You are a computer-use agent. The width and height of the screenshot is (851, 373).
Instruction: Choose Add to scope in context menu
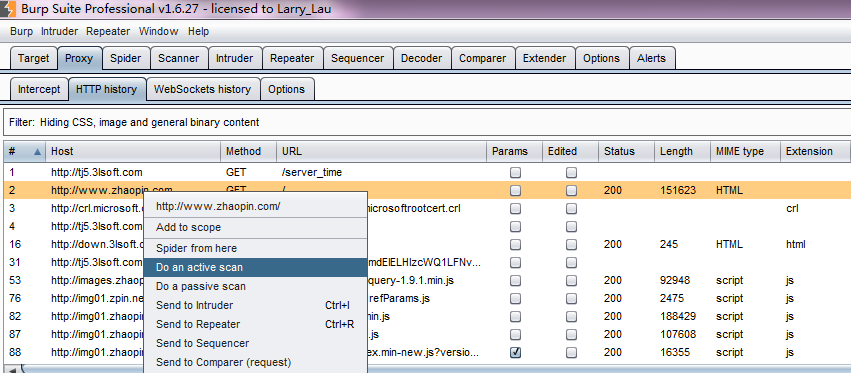pyautogui.click(x=256, y=227)
